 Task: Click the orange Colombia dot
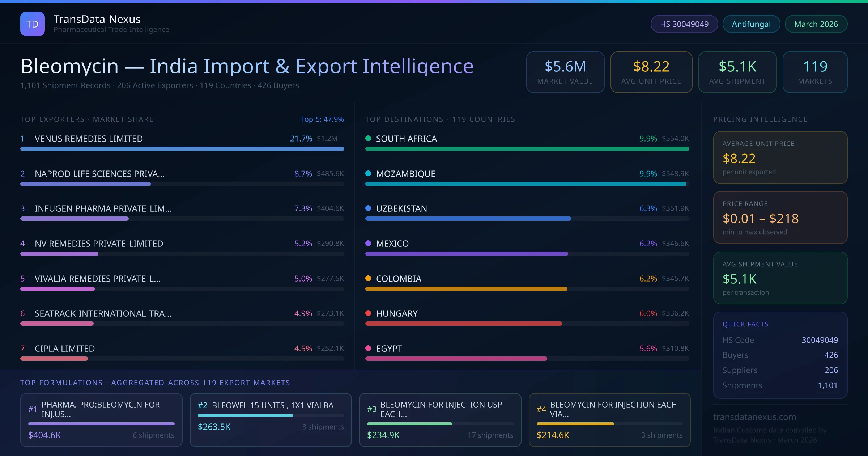368,278
